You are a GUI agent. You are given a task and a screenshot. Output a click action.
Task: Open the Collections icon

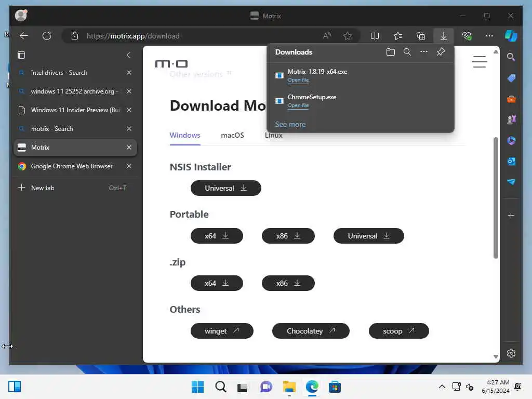tap(421, 36)
